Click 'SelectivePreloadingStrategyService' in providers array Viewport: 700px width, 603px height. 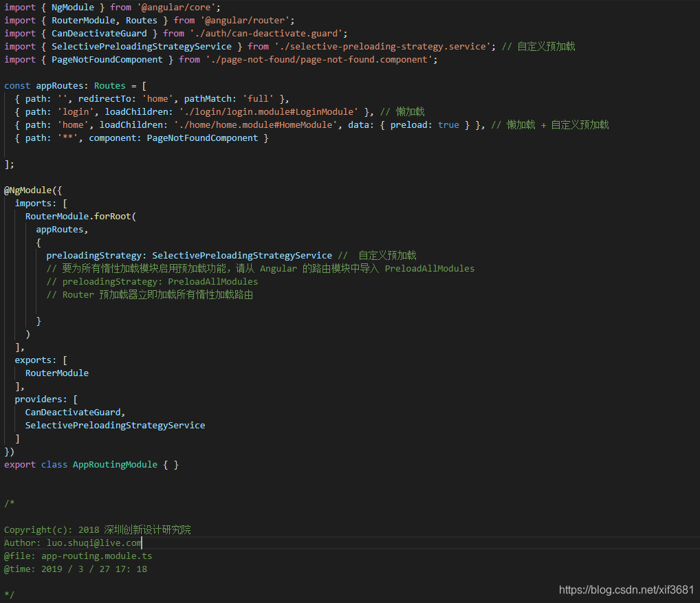point(116,426)
